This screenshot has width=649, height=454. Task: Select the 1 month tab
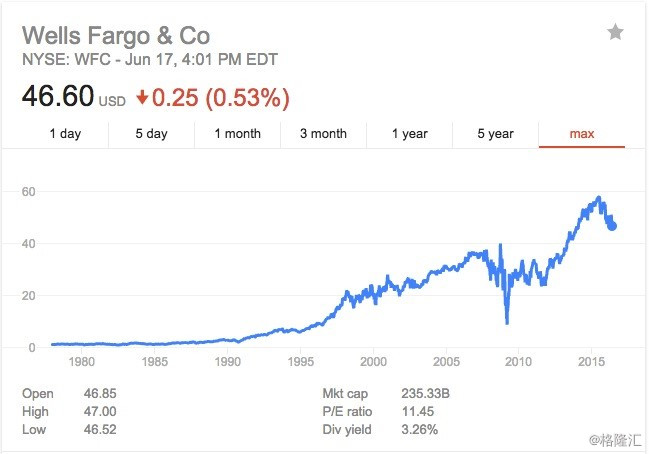point(237,134)
